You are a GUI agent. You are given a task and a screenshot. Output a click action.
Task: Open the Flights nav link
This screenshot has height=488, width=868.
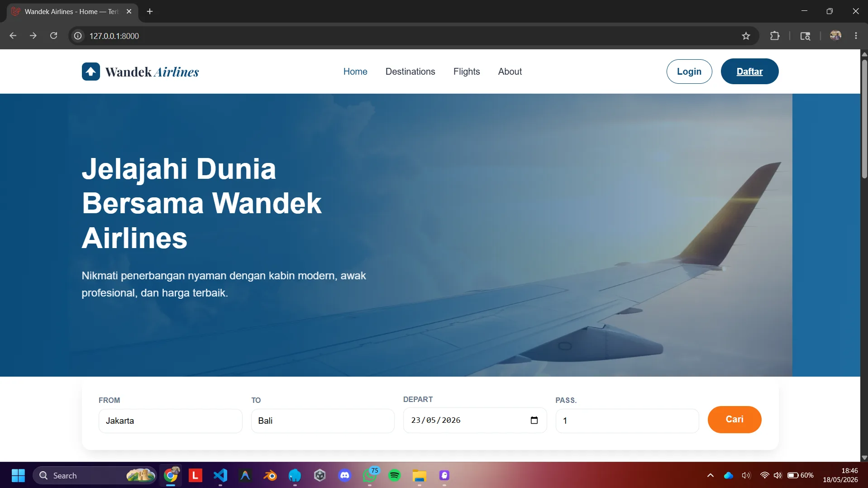[467, 72]
